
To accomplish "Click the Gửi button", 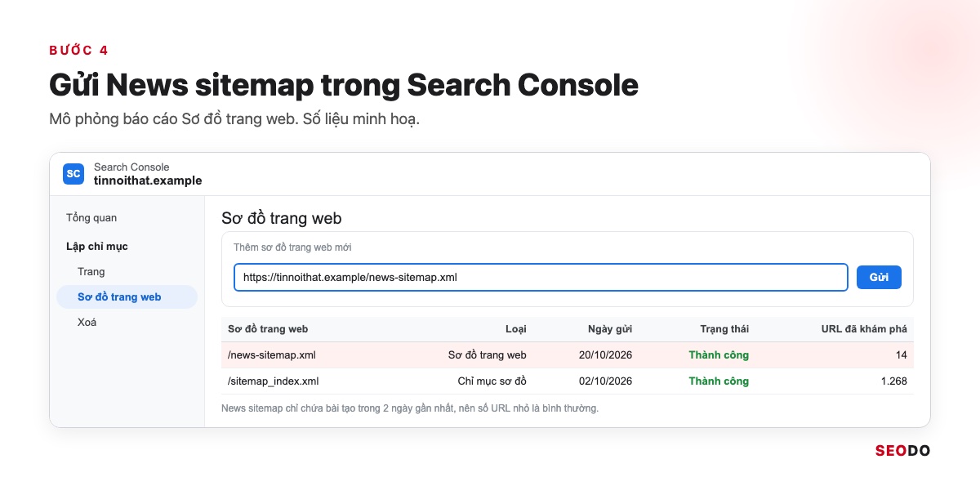I will (x=879, y=277).
